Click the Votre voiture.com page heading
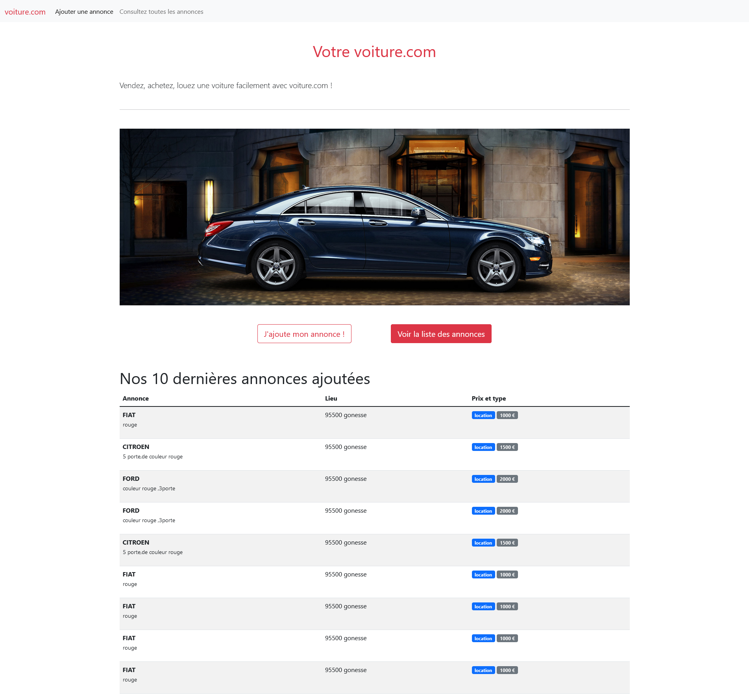 (x=374, y=52)
